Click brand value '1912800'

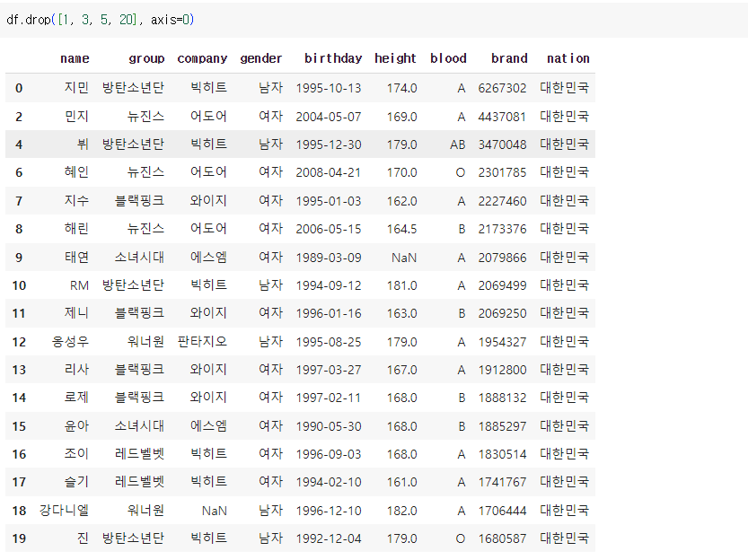pyautogui.click(x=502, y=370)
